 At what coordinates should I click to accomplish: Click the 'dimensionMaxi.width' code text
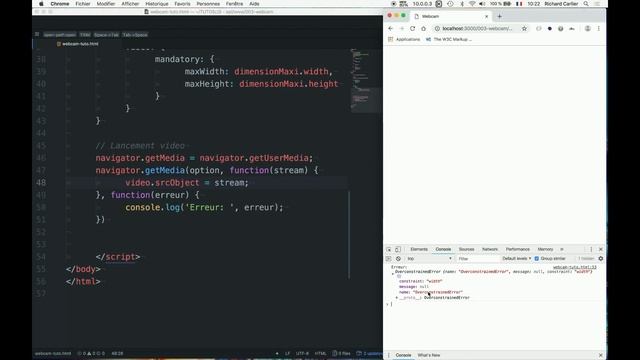281,71
